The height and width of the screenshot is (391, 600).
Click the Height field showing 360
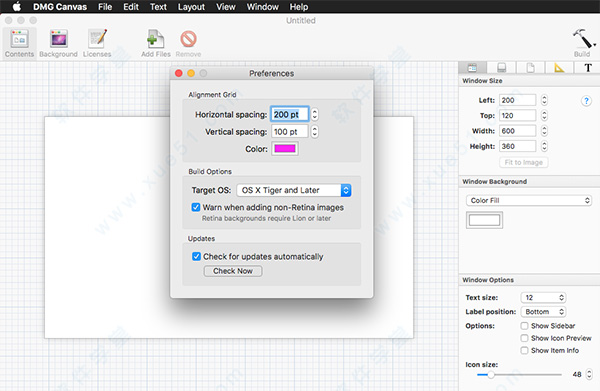517,146
